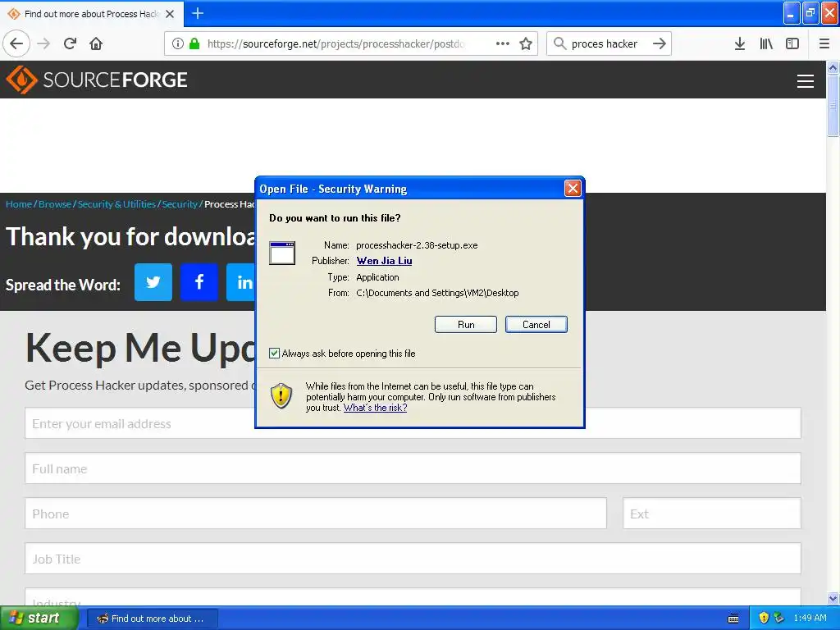
Task: Submit search with the arrow button
Action: [x=660, y=43]
